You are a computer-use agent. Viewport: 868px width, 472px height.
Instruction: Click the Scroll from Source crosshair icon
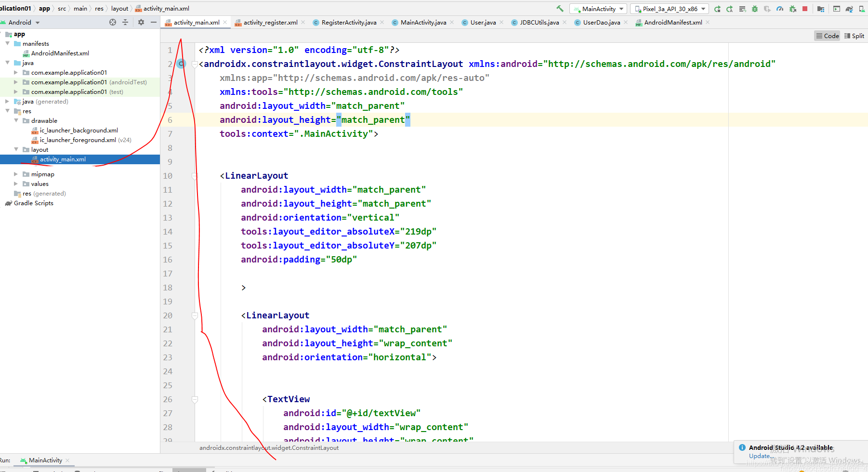coord(112,22)
